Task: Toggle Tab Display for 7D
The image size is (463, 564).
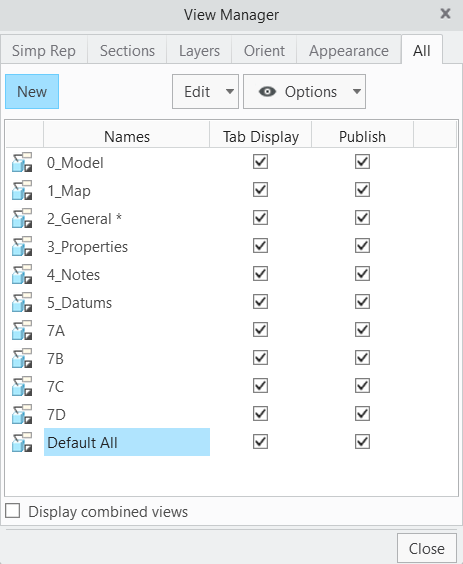Action: 260,414
